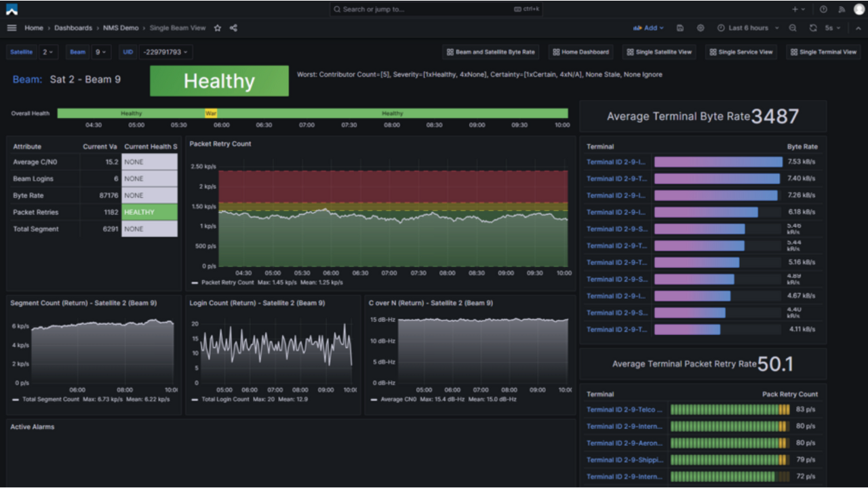Screen dimensions: 868x488
Task: Open the Add dropdown
Action: [648, 28]
